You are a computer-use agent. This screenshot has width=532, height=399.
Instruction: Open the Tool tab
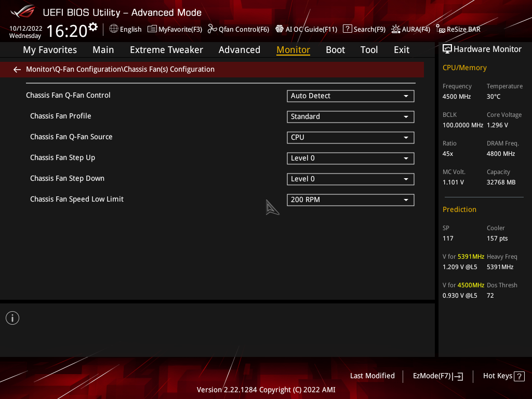click(369, 50)
